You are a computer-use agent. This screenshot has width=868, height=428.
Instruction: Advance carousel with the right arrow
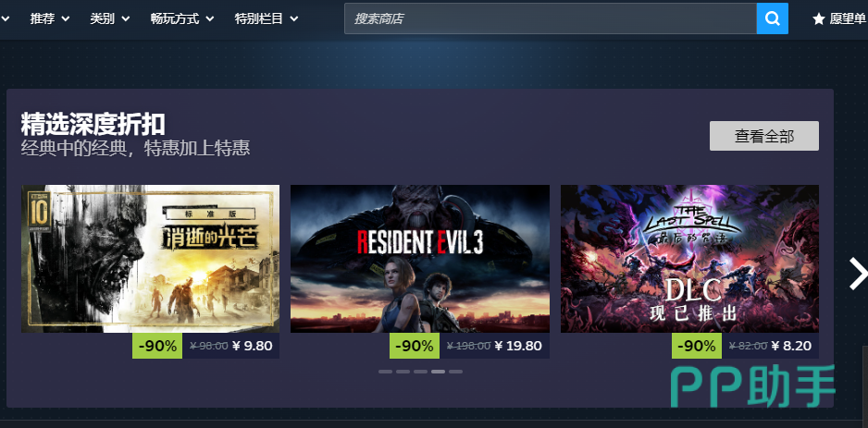click(859, 273)
